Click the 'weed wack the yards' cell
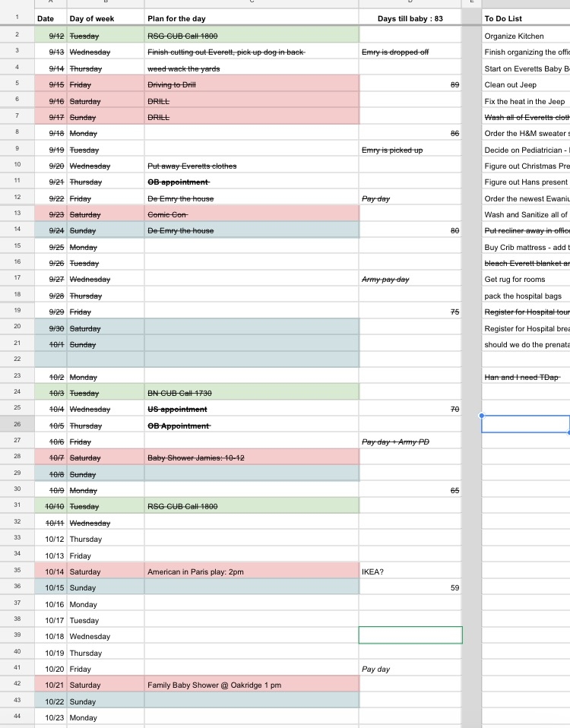This screenshot has width=570, height=728. (252, 68)
